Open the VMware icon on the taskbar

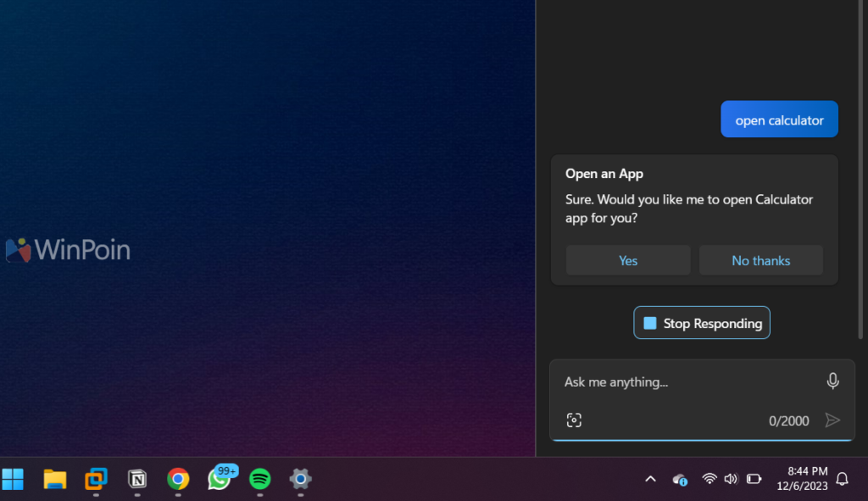(96, 479)
